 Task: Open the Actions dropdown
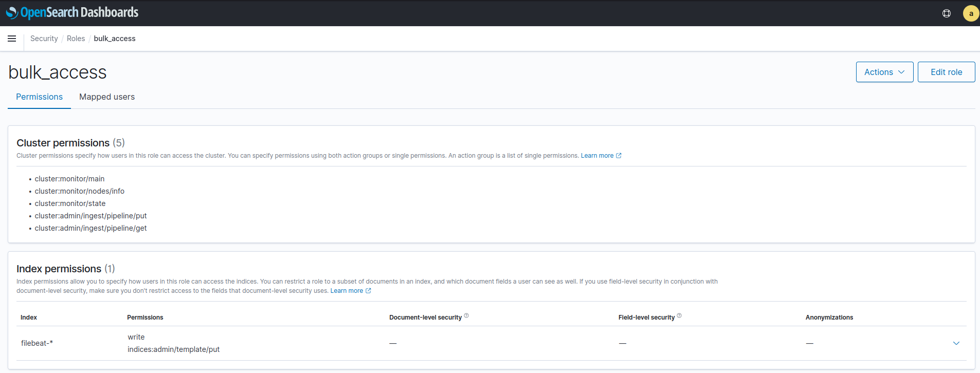click(x=884, y=72)
